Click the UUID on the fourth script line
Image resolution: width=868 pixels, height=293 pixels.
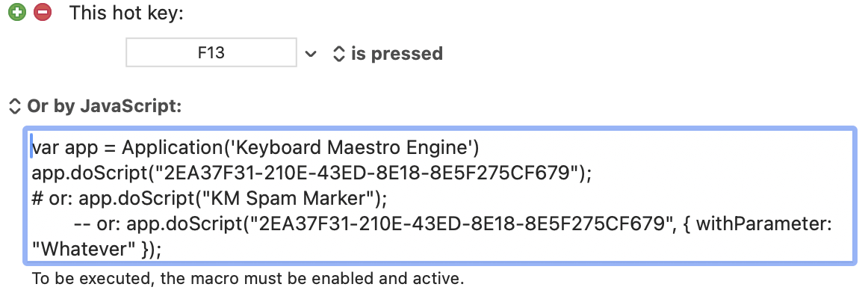tap(459, 224)
